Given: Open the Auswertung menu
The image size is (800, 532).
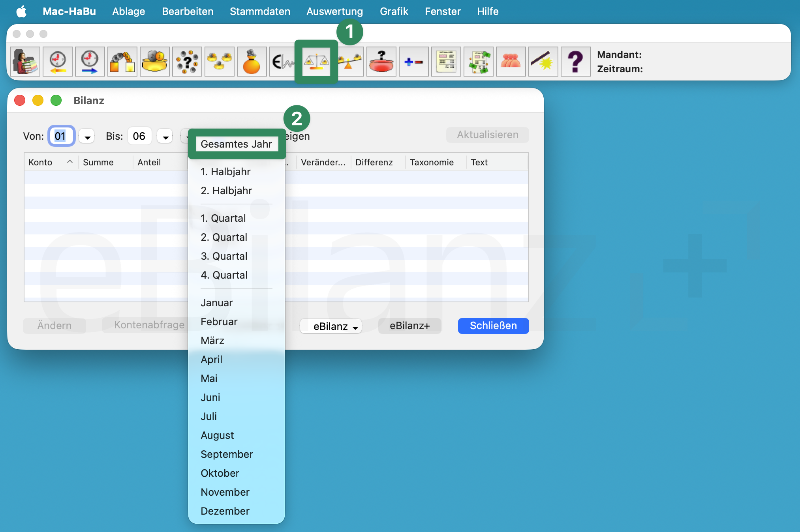Looking at the screenshot, I should pyautogui.click(x=335, y=11).
